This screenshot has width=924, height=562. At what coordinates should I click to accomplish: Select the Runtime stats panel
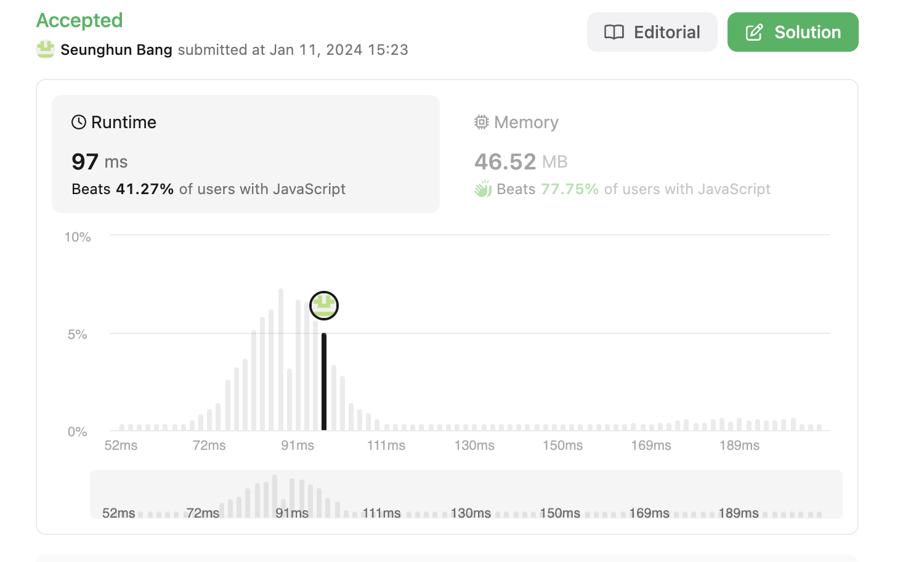point(246,154)
